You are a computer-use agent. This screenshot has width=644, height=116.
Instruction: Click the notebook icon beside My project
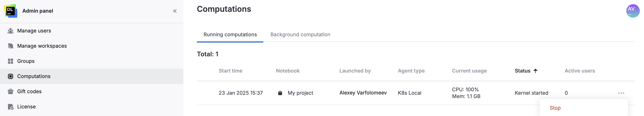tap(280, 93)
